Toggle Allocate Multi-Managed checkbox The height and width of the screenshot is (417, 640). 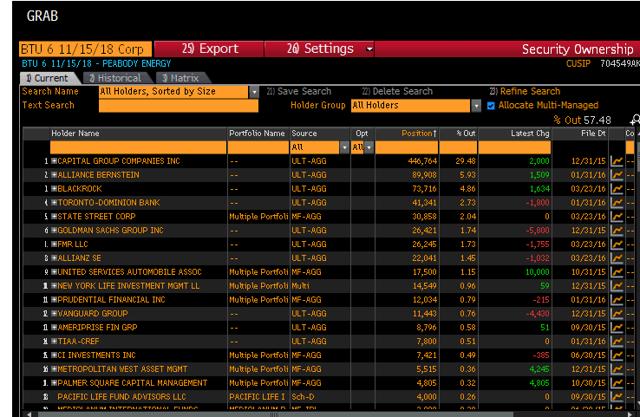(491, 106)
